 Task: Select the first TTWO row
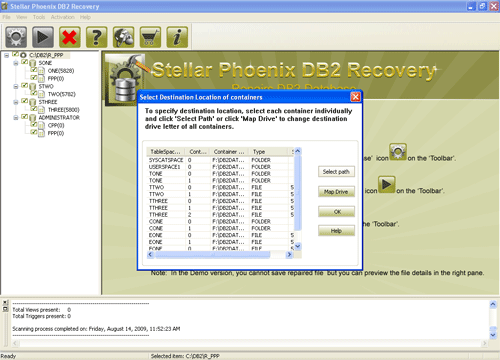pos(220,187)
